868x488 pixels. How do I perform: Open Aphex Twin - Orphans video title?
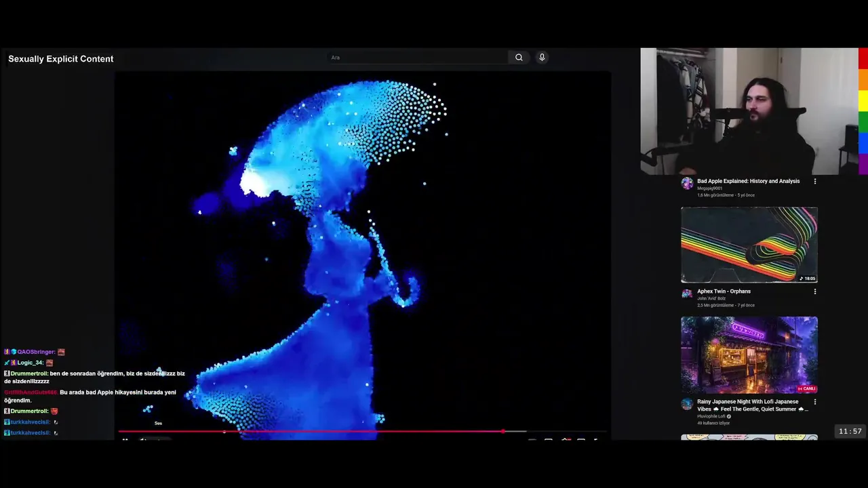click(x=724, y=291)
